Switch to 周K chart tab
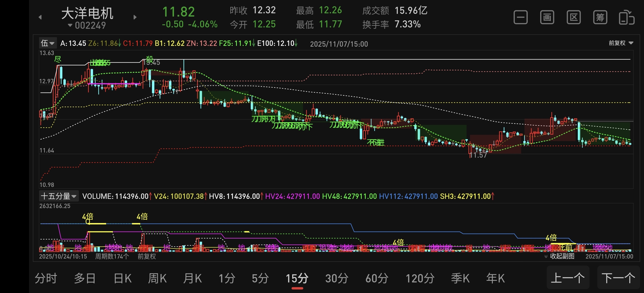Viewport: 644px width, 293px height. [157, 278]
